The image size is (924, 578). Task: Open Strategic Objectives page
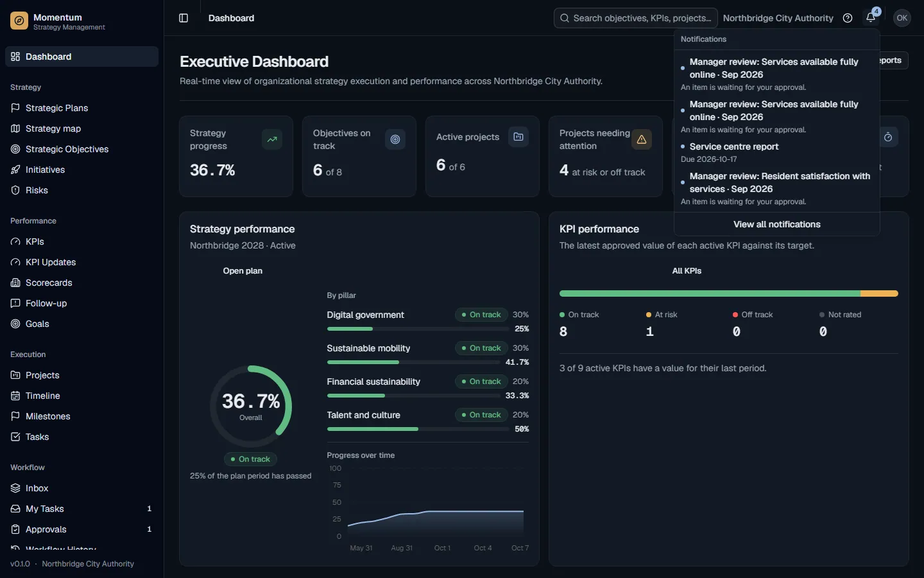click(81, 149)
